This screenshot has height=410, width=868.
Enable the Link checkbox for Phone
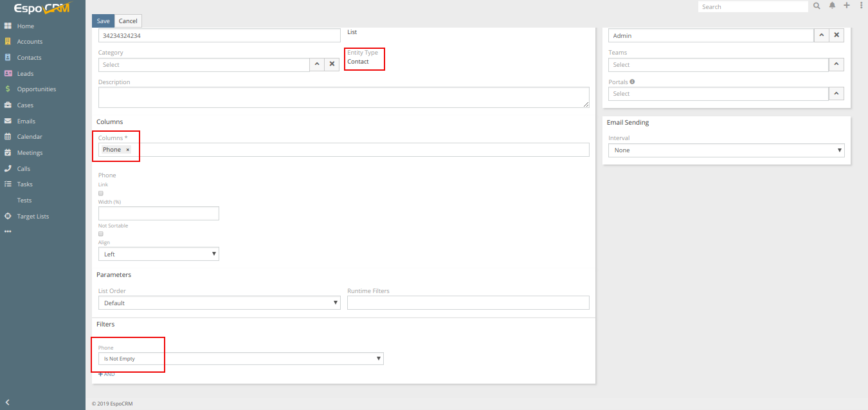(101, 193)
